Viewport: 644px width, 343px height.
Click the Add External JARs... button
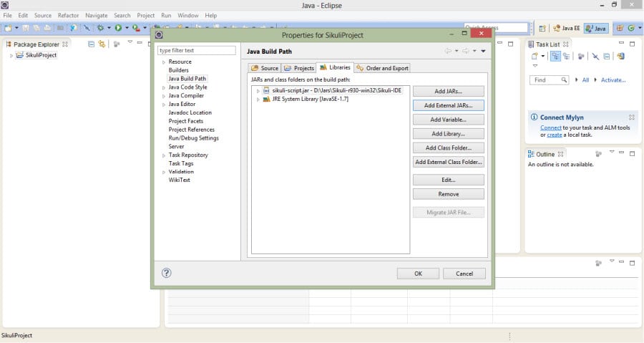point(449,105)
